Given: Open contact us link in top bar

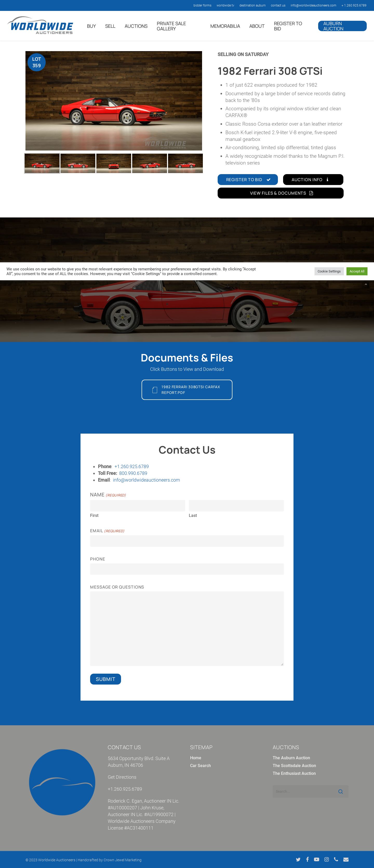Looking at the screenshot, I should click(x=278, y=5).
